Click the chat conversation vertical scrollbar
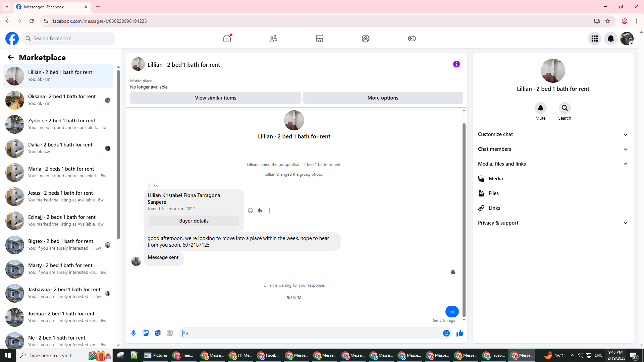The height and width of the screenshot is (362, 644). (464, 220)
